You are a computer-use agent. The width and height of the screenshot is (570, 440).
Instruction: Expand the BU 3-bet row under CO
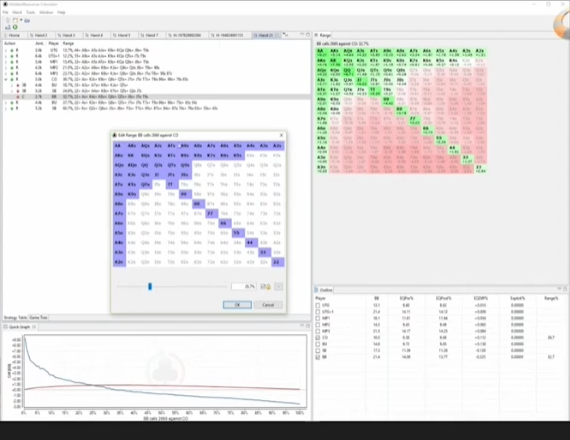click(x=12, y=85)
